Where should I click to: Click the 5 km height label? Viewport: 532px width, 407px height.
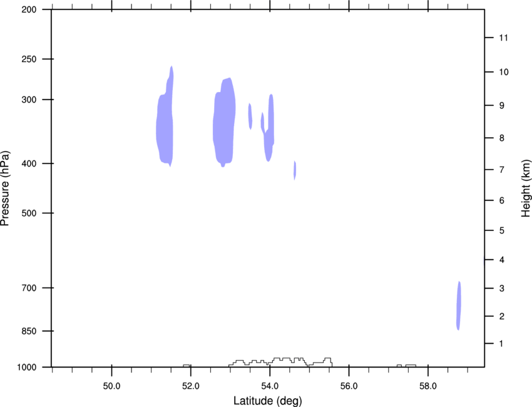[502, 231]
